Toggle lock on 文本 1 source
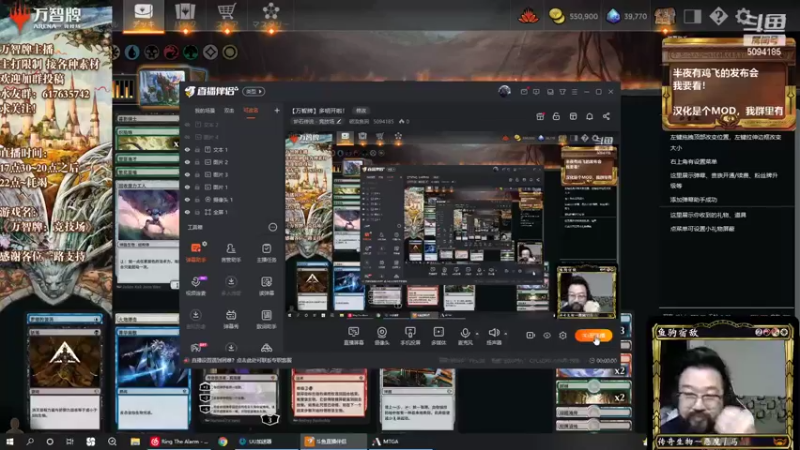Image resolution: width=800 pixels, height=450 pixels. tap(197, 150)
